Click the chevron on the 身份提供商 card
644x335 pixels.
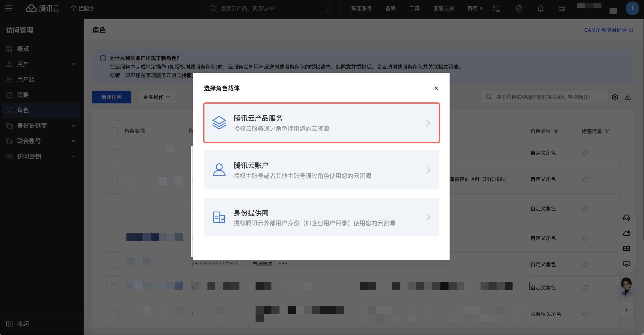[x=428, y=217]
